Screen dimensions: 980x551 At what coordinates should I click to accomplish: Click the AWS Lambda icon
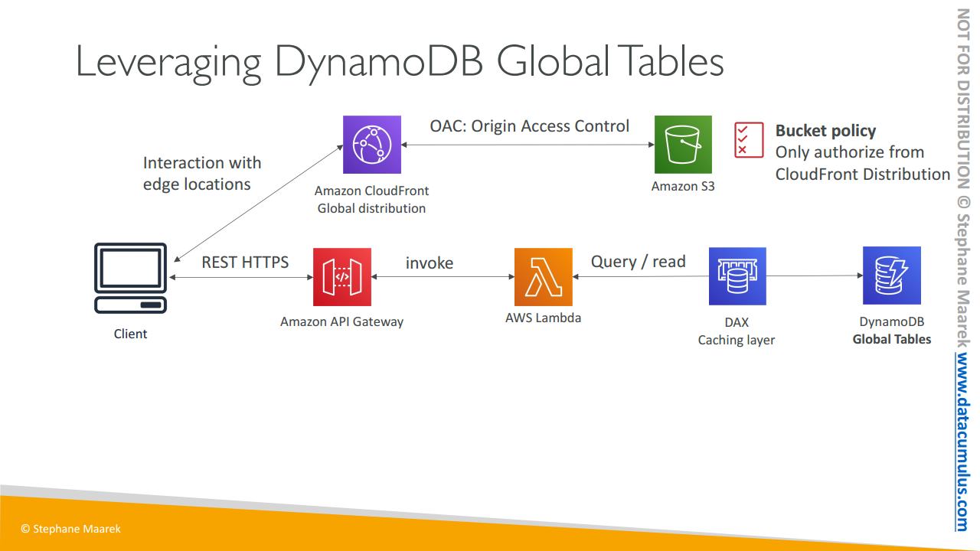tap(544, 277)
